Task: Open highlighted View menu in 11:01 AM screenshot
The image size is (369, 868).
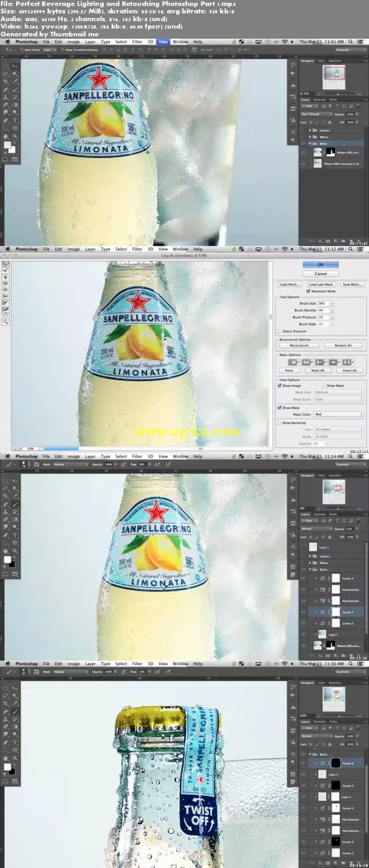Action: point(163,42)
